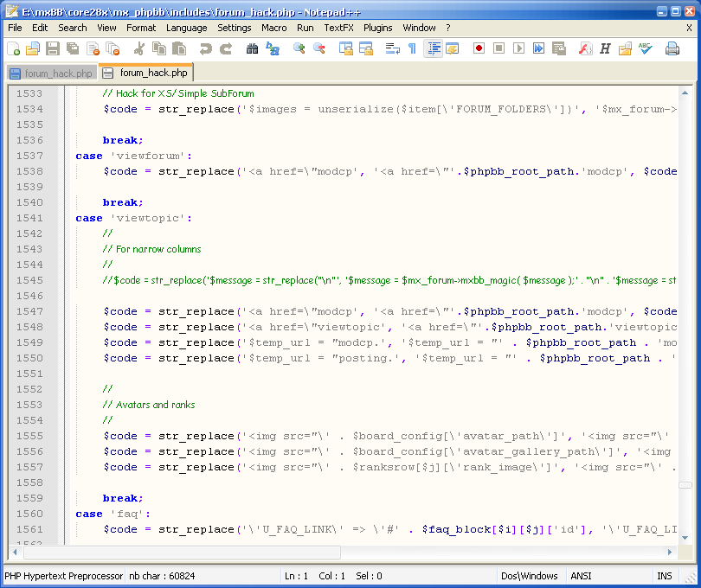Viewport: 701px width, 588px height.
Task: Click the New file toolbar icon
Action: click(x=12, y=48)
